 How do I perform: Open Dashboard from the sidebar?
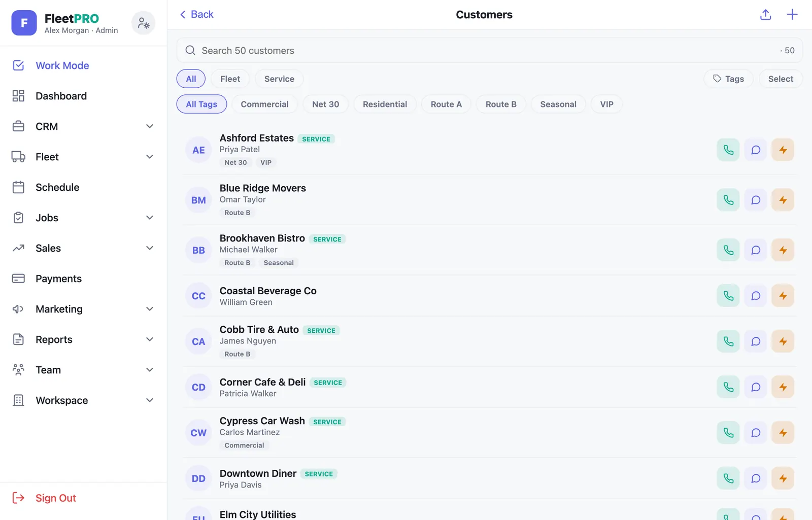pos(83,96)
